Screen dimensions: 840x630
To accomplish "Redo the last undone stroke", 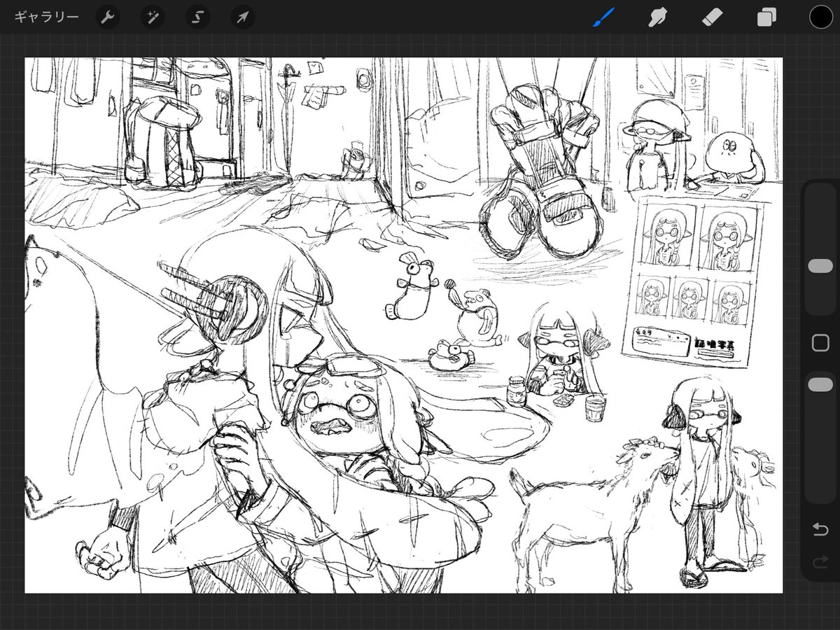I will click(x=820, y=562).
